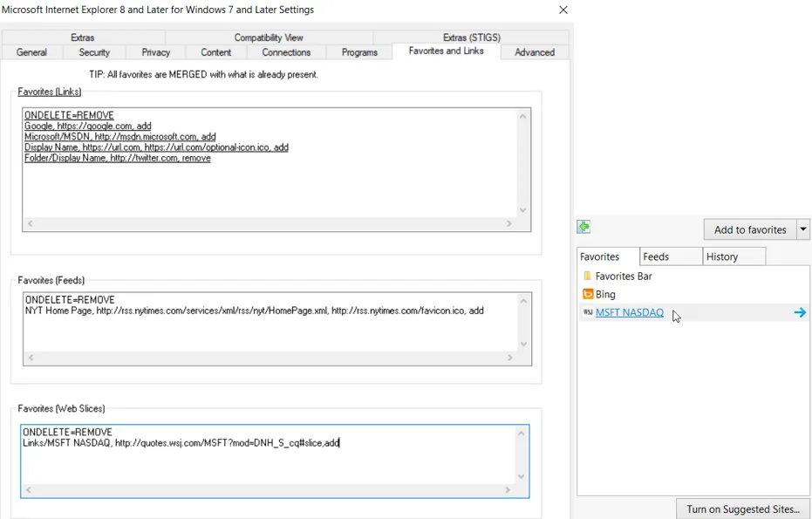
Task: Close the settings dialog with X
Action: [563, 10]
